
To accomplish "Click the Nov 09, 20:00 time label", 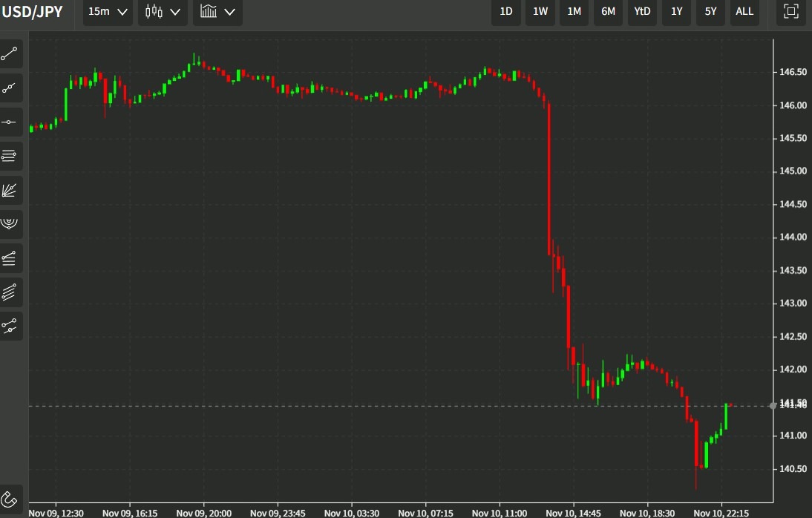I will tap(203, 513).
